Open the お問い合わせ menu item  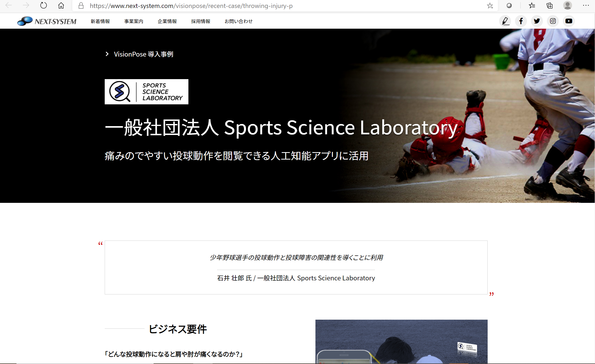(239, 21)
